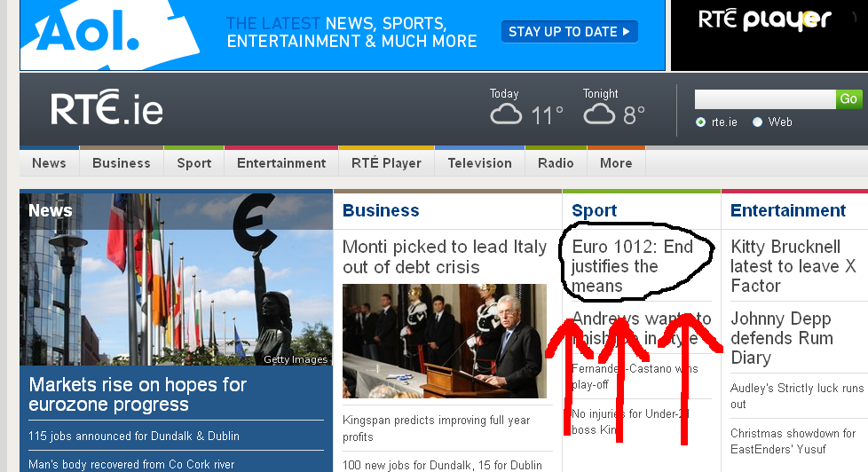Select the Web search radio button
This screenshot has height=472, width=868.
[x=757, y=122]
